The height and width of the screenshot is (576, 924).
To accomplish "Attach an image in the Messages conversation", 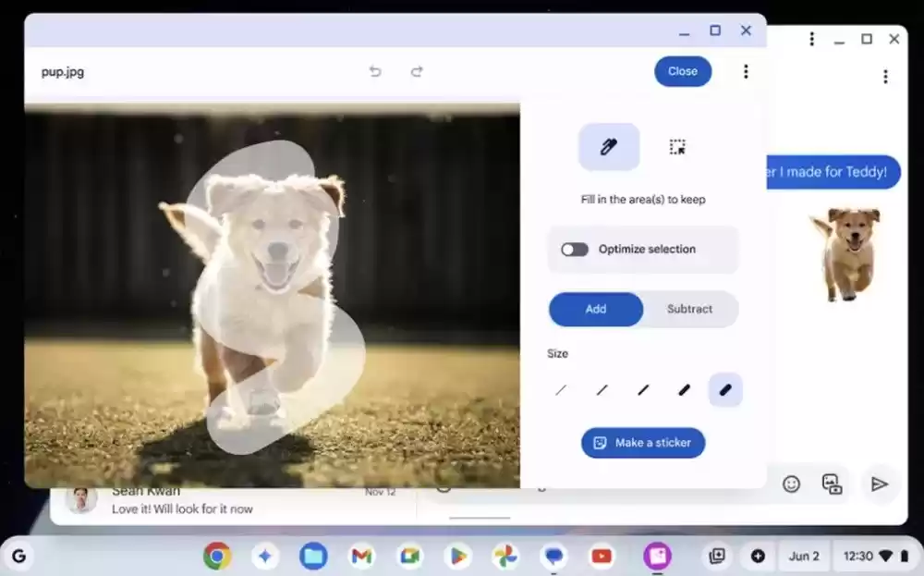I will click(x=831, y=484).
